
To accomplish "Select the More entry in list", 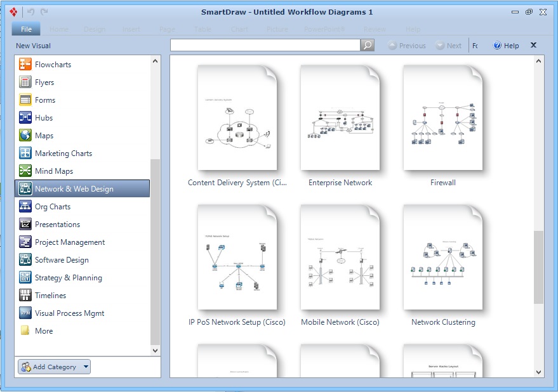I will pyautogui.click(x=44, y=331).
